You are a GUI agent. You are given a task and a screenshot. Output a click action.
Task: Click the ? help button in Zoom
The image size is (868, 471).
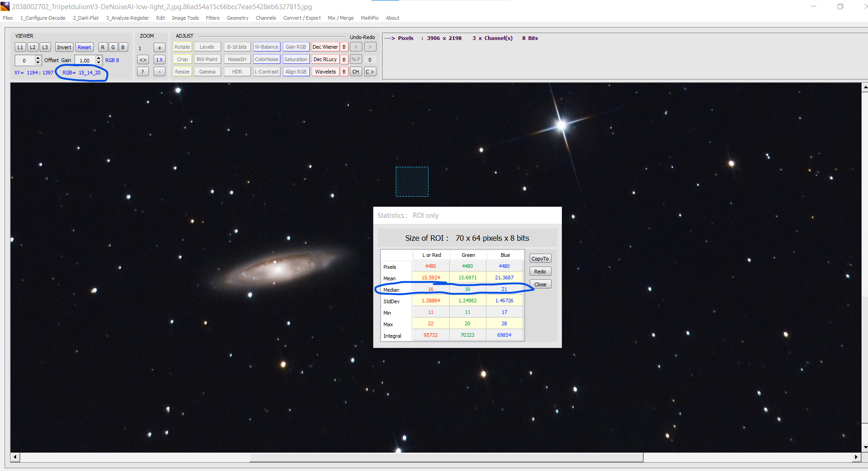click(143, 72)
